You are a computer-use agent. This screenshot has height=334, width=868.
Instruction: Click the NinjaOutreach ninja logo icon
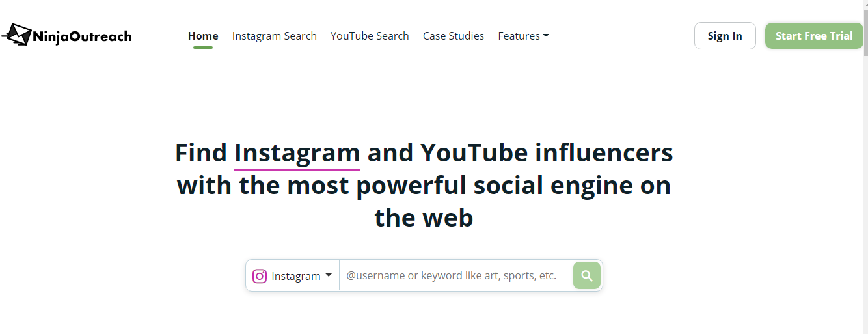click(17, 35)
